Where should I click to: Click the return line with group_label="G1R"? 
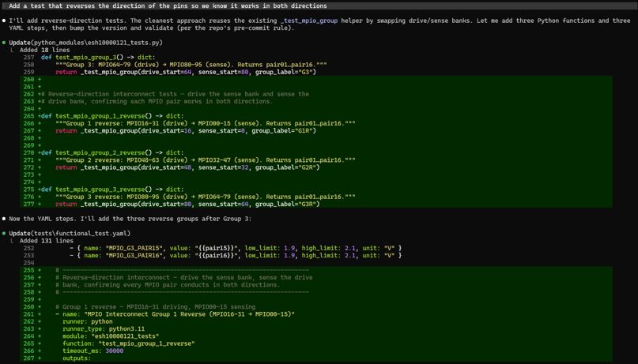186,130
